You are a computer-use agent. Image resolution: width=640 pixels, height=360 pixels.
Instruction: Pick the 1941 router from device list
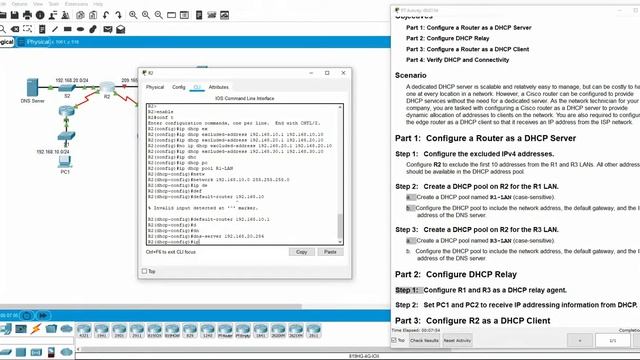101,330
